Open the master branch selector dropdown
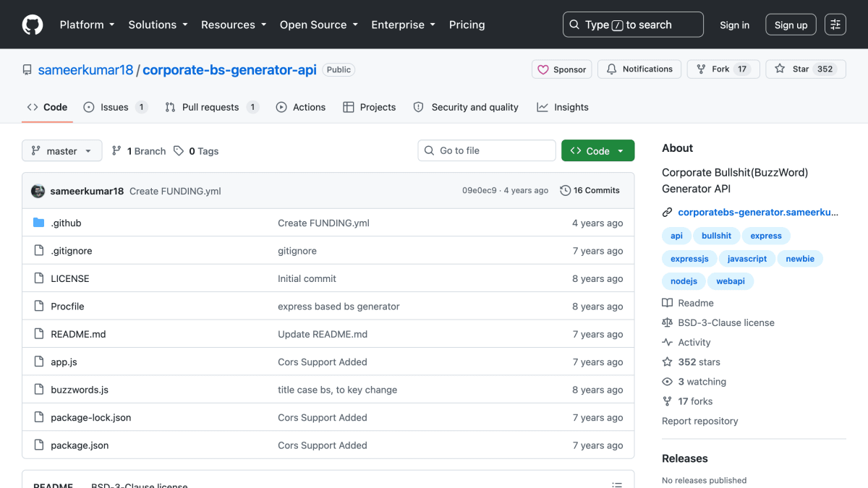 point(62,151)
